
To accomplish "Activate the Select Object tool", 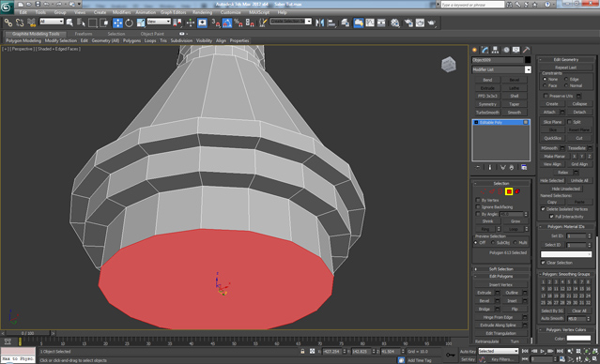I will pyautogui.click(x=69, y=23).
